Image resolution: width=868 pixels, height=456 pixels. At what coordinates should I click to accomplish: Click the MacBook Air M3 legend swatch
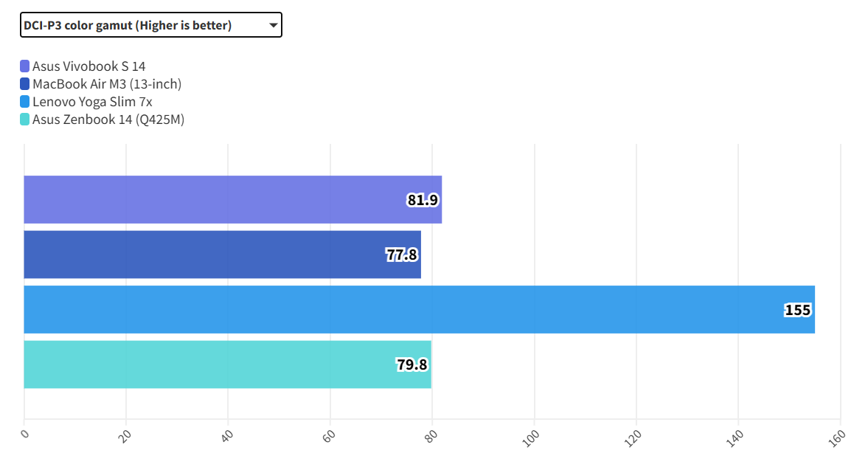point(25,84)
